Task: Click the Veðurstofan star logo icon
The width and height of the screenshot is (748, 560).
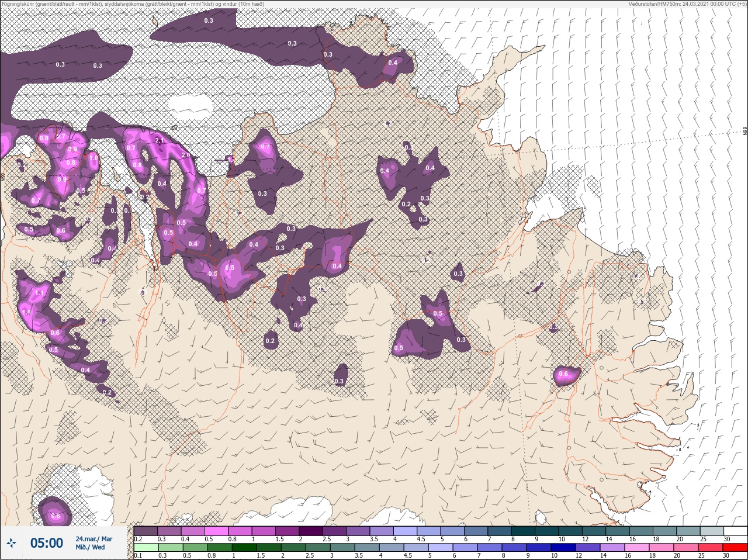Action: pos(12,543)
